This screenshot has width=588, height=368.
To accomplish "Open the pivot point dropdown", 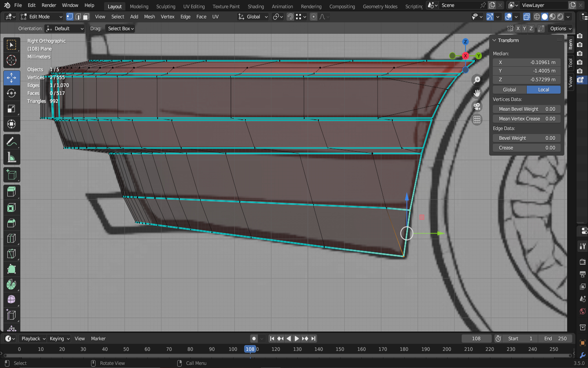I will click(278, 17).
